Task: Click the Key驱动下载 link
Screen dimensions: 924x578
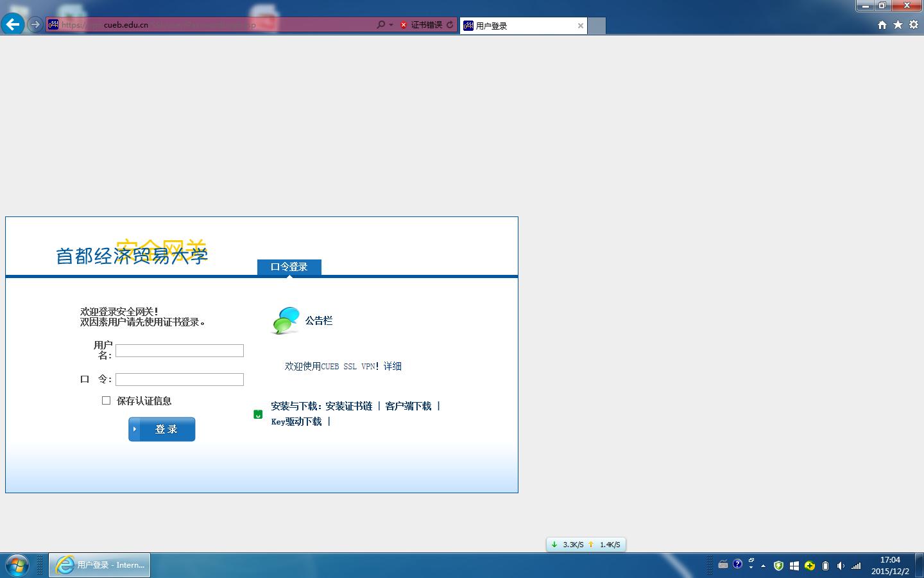Action: (x=296, y=421)
